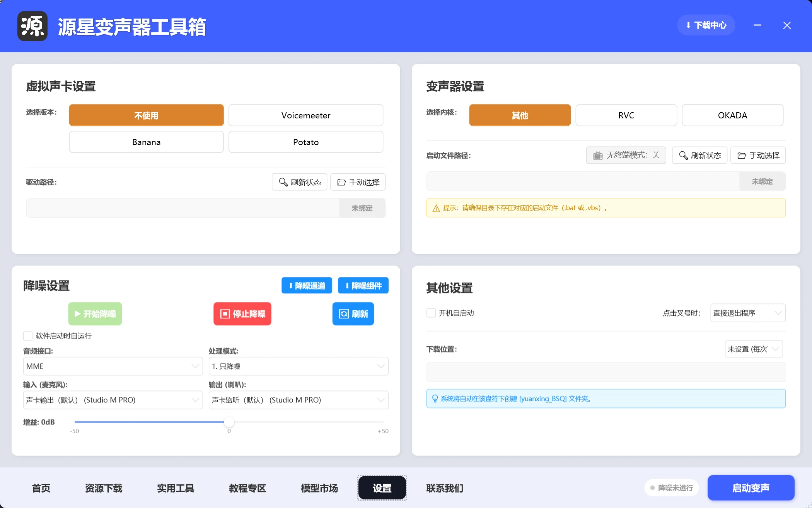Open the 教程专区 section
The height and width of the screenshot is (508, 812).
coord(247,488)
